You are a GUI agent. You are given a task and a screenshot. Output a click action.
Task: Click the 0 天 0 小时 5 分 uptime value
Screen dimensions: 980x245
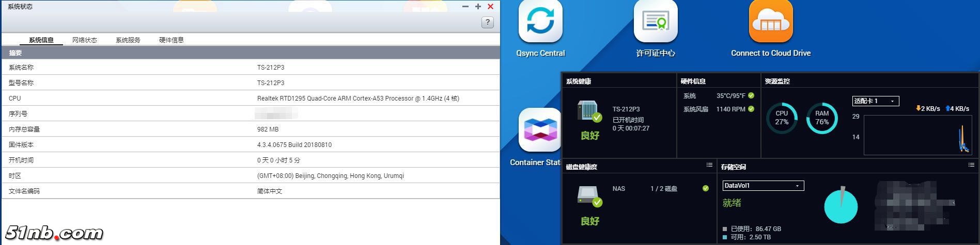tap(278, 160)
